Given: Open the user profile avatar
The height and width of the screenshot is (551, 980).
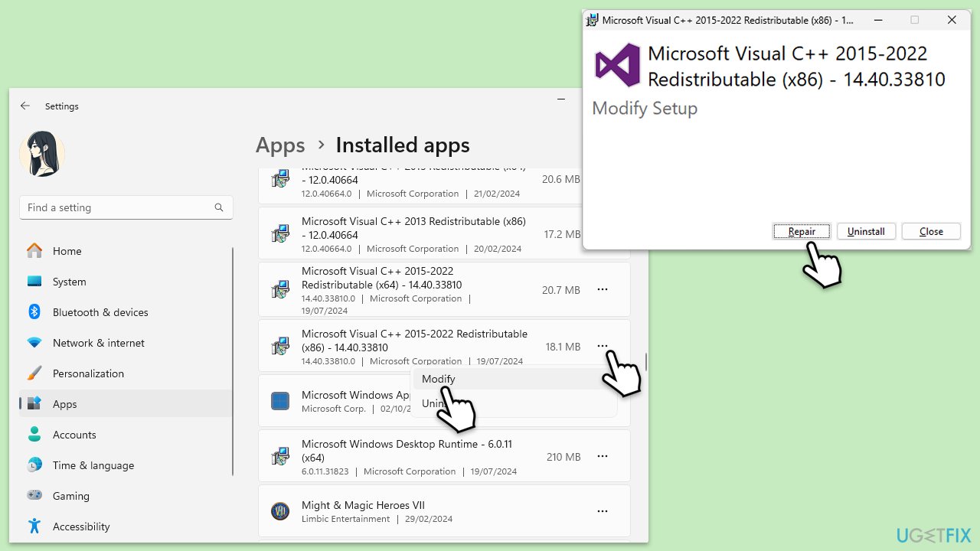Looking at the screenshot, I should click(x=42, y=154).
